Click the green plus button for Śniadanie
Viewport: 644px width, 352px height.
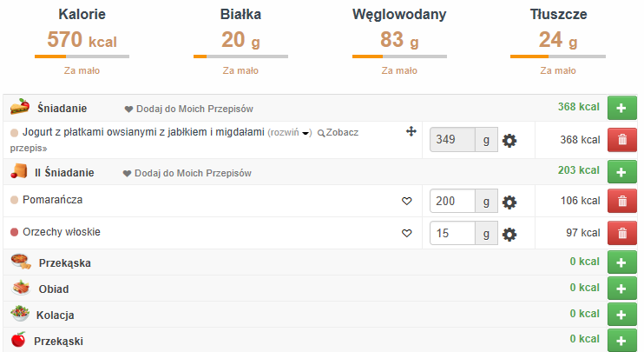pyautogui.click(x=621, y=108)
